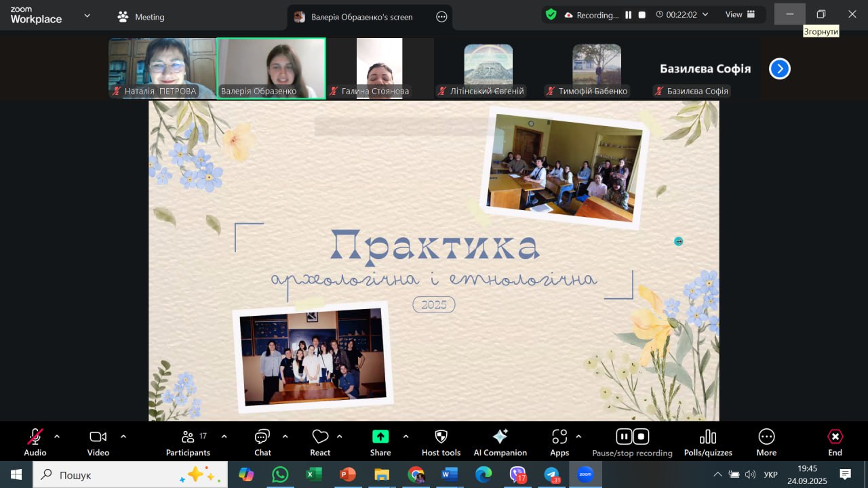Show the Participants list
The height and width of the screenshot is (488, 868).
point(189,442)
